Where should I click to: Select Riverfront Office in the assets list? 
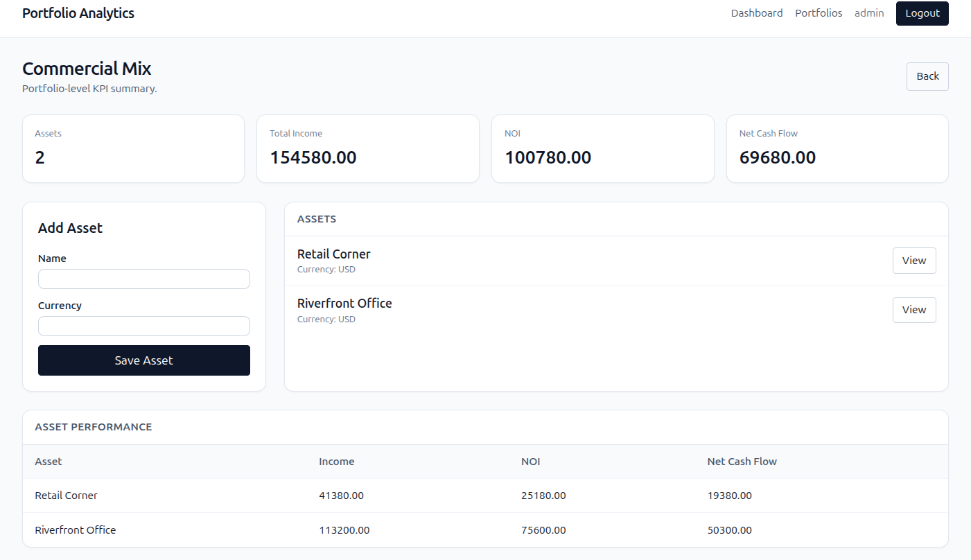click(344, 303)
